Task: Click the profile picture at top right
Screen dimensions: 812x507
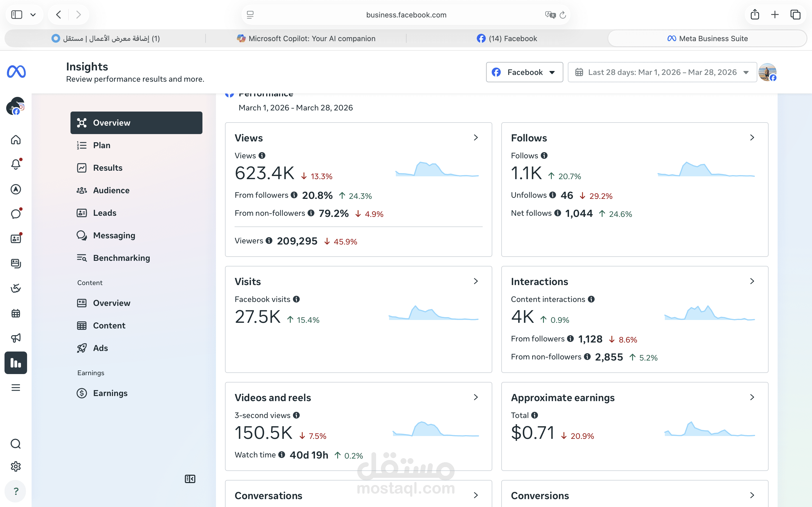Action: point(767,72)
